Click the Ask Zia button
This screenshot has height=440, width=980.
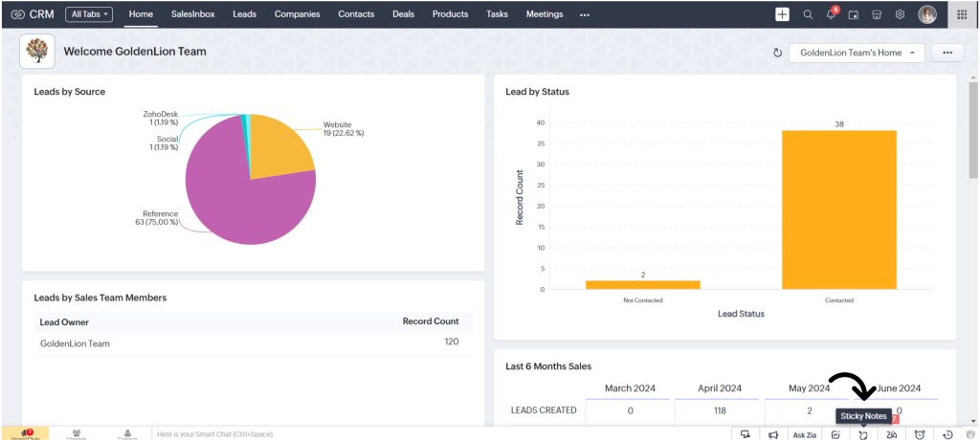pos(804,434)
